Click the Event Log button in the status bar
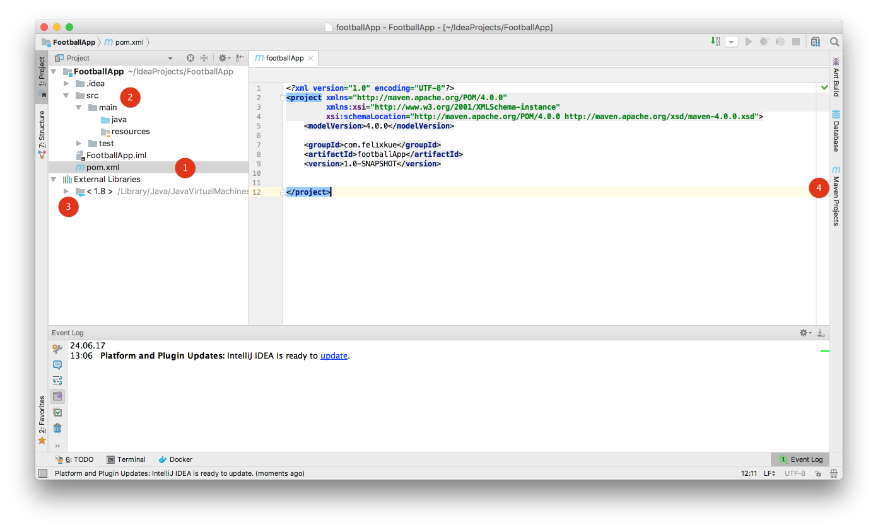Screen dimensions: 878x530 [800, 459]
